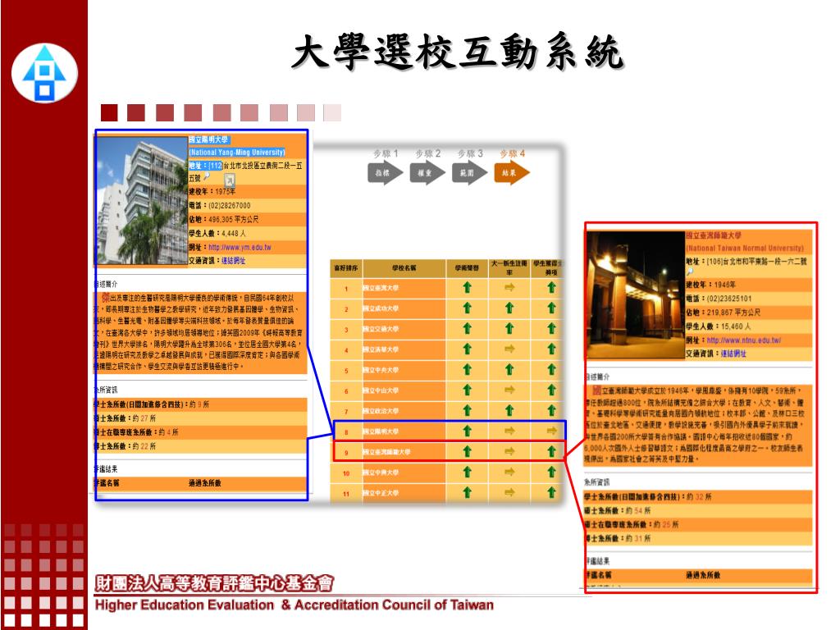Select 國立中興大學 in rank 10 row

coord(381,472)
